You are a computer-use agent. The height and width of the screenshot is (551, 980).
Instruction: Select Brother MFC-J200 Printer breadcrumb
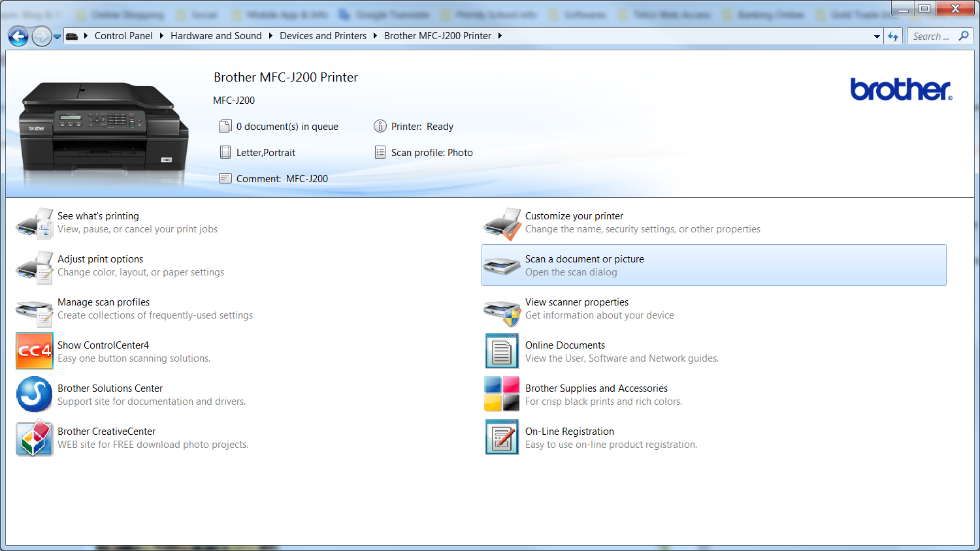click(x=438, y=36)
